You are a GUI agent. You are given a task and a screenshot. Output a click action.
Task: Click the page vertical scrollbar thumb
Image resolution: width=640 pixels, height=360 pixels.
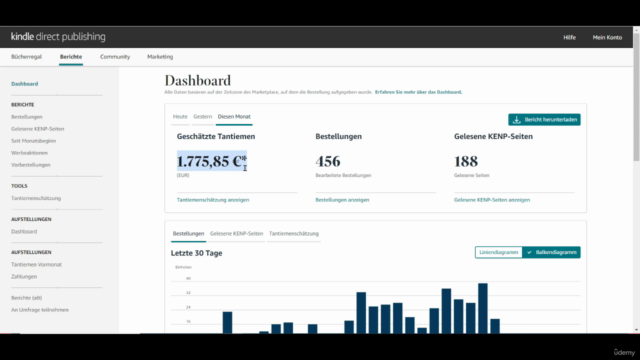636,97
